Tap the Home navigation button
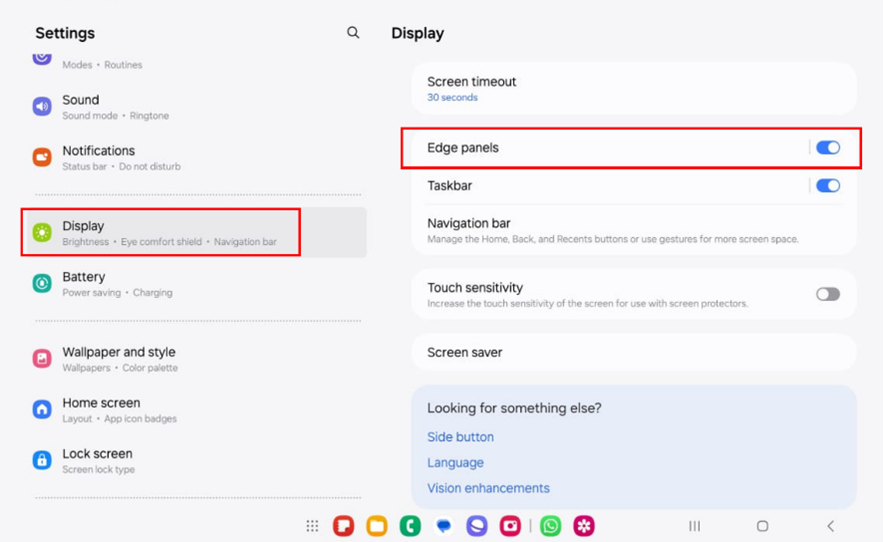The height and width of the screenshot is (542, 883). coord(762,526)
